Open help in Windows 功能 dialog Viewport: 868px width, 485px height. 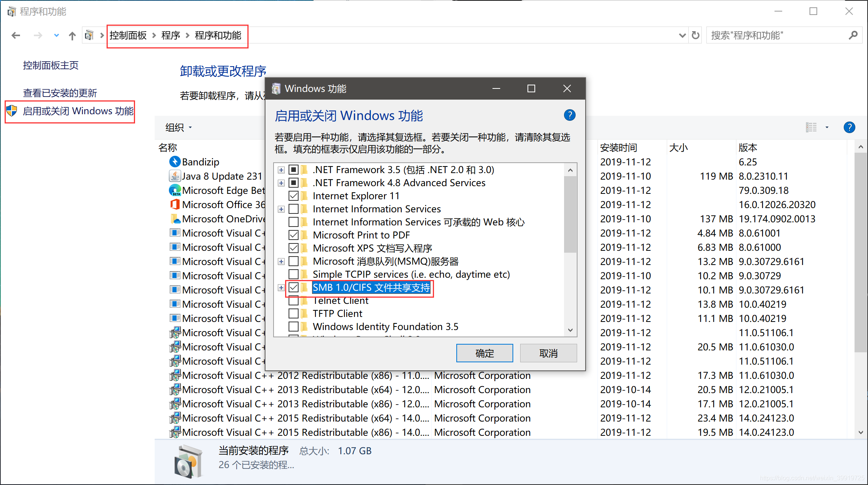[x=569, y=115]
